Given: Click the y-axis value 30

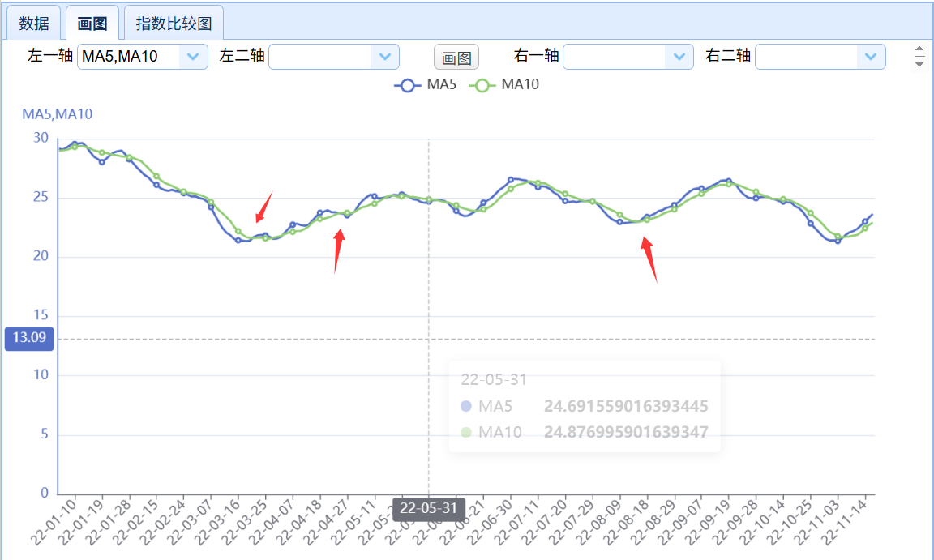Looking at the screenshot, I should 41,138.
